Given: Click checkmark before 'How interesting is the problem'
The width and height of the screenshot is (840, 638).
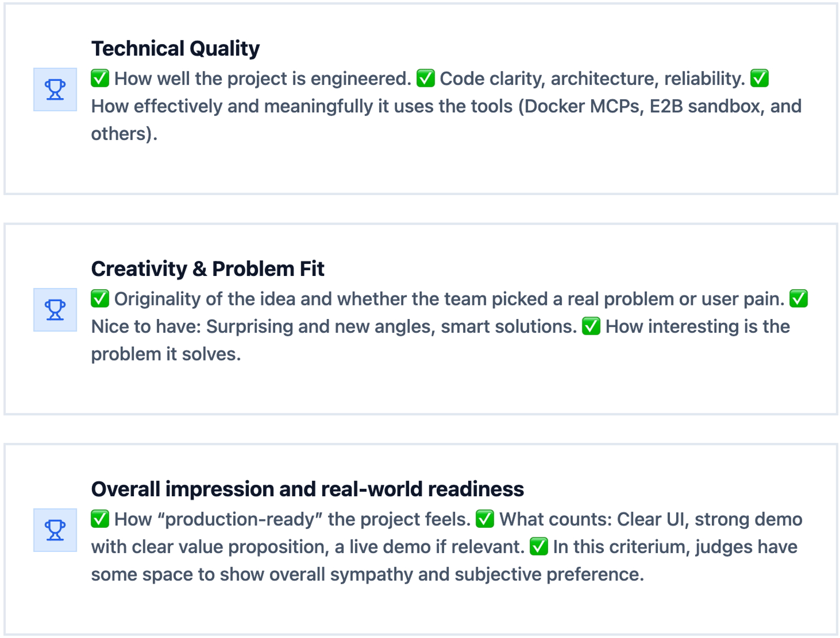Looking at the screenshot, I should pyautogui.click(x=591, y=326).
